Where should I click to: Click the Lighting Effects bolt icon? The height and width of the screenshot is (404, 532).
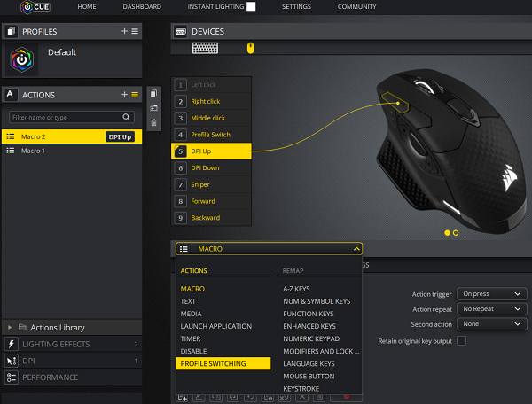click(x=12, y=344)
